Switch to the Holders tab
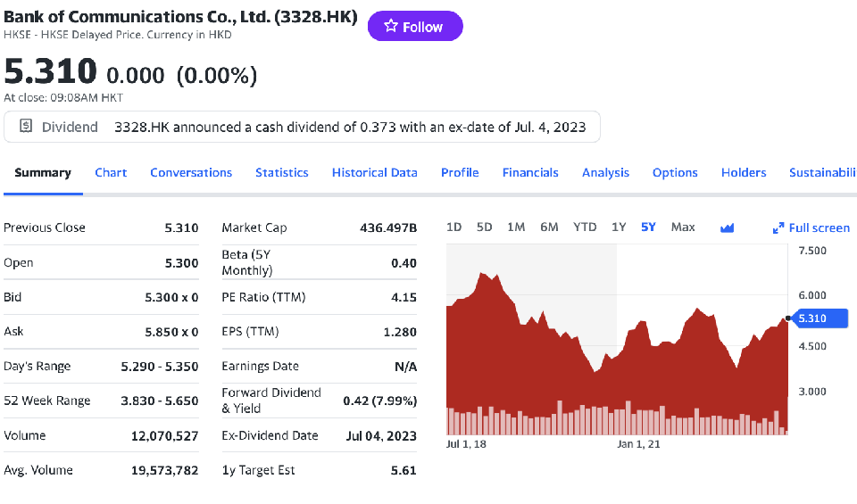The height and width of the screenshot is (504, 857). coord(744,172)
